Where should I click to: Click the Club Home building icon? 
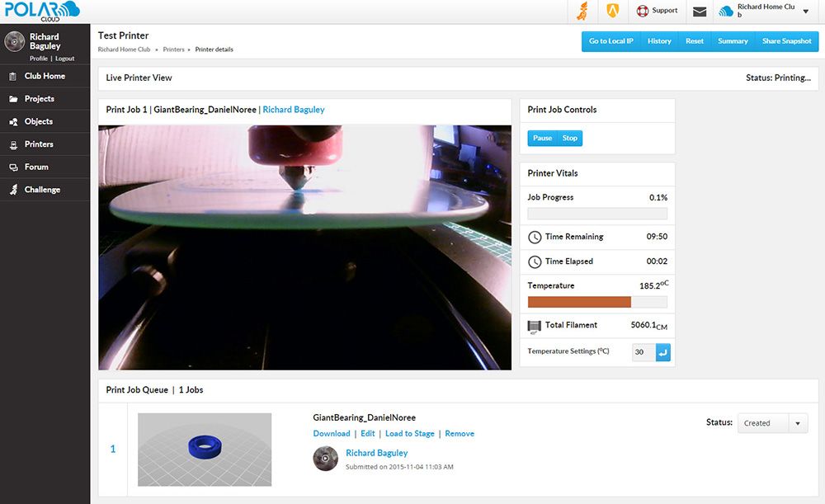pyautogui.click(x=13, y=76)
